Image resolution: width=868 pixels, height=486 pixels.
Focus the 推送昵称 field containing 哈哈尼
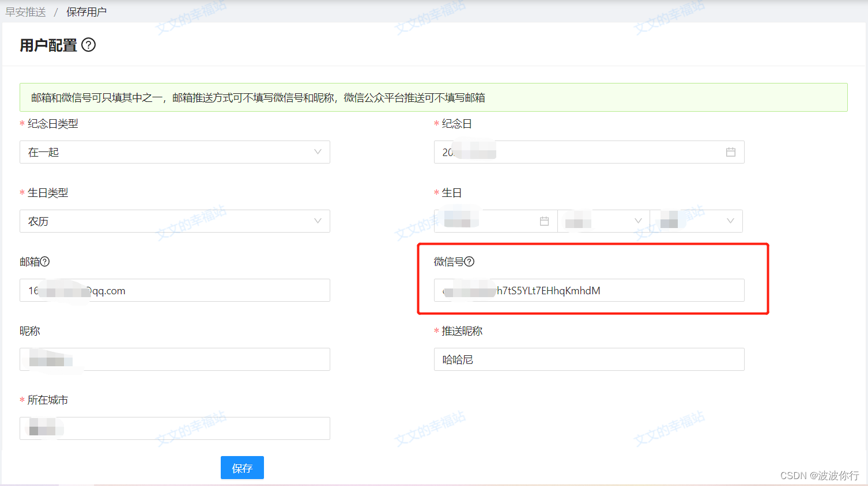589,359
